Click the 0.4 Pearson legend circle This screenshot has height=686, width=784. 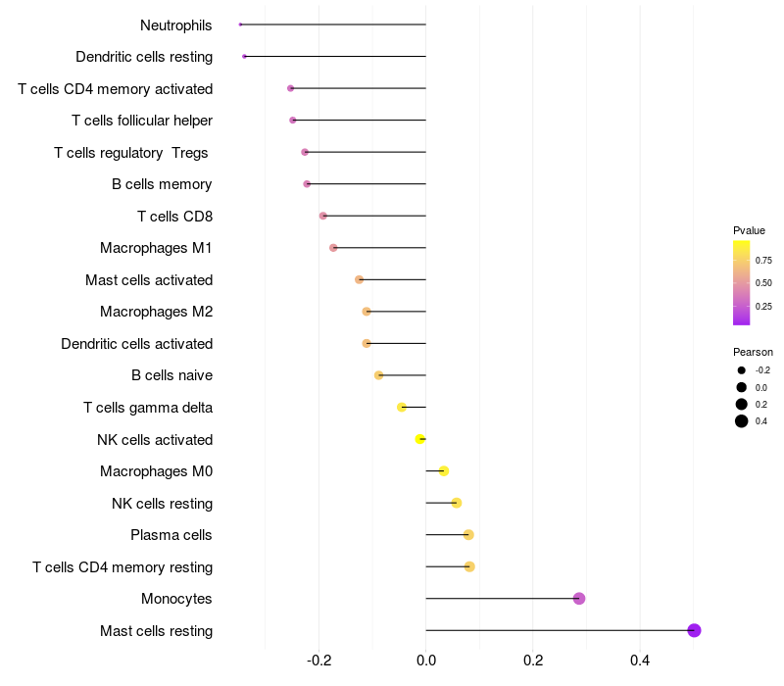coord(742,421)
